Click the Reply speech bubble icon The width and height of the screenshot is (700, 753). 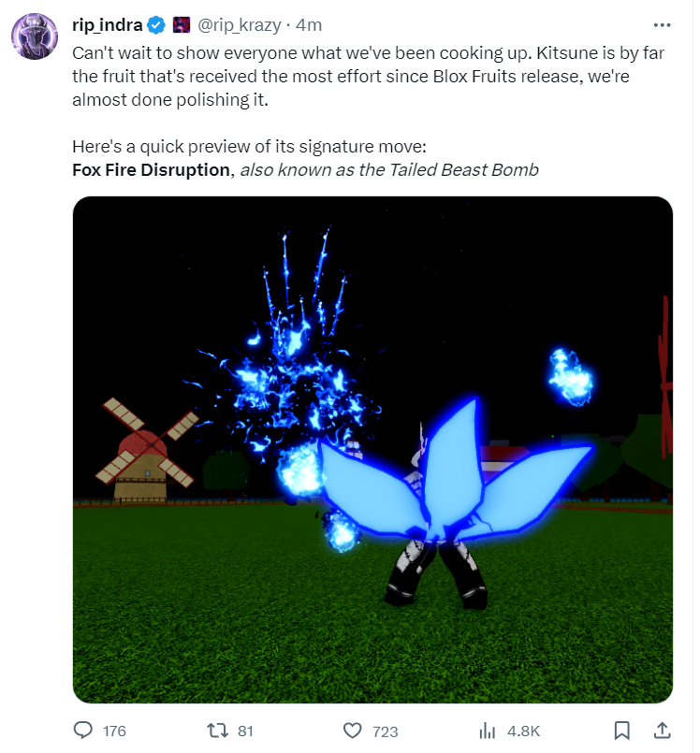point(82,730)
